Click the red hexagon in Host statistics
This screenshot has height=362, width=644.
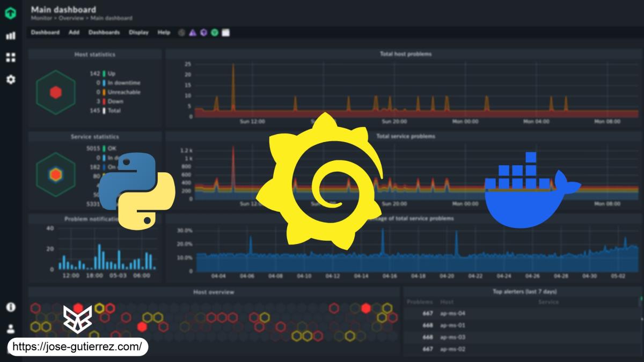[x=55, y=92]
